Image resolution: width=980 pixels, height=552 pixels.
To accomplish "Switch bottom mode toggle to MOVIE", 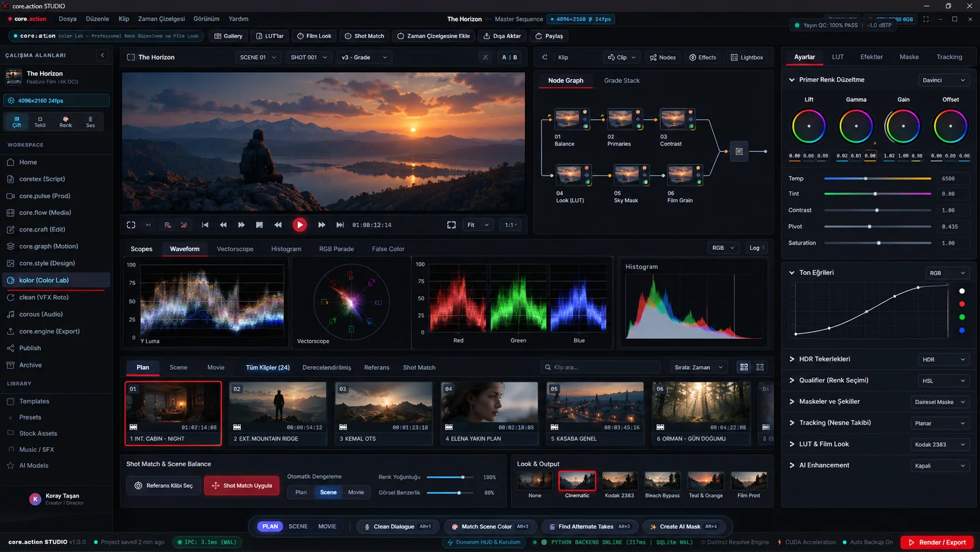I will tap(327, 526).
